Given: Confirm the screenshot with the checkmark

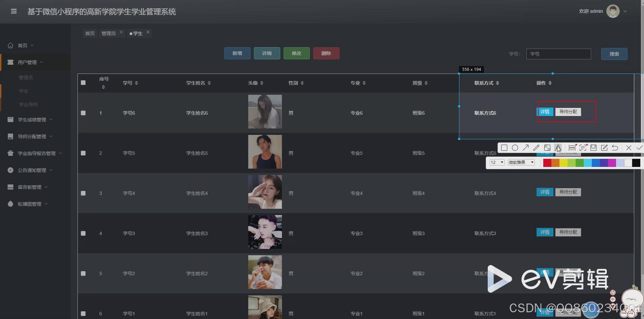Looking at the screenshot, I should (x=639, y=148).
